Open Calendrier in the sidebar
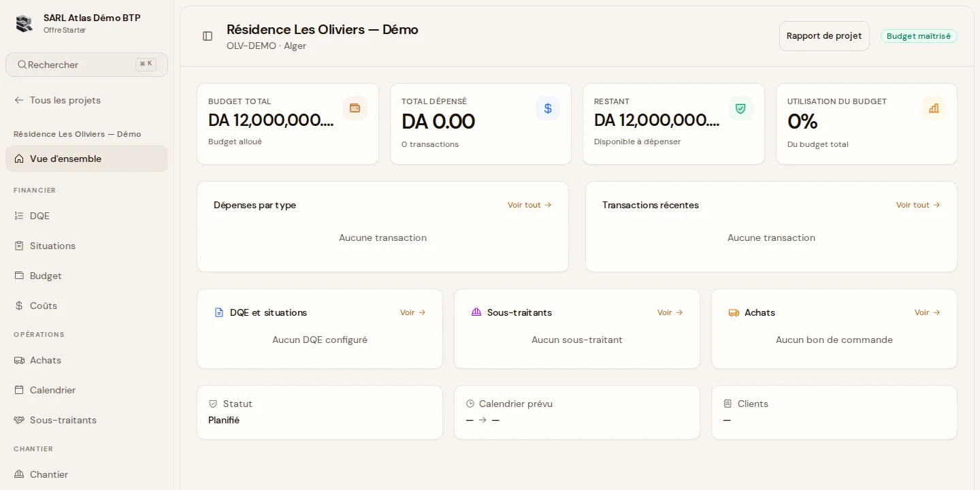Viewport: 980px width, 490px height. click(86, 390)
